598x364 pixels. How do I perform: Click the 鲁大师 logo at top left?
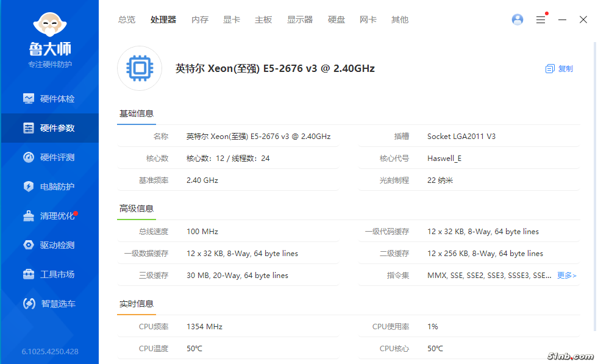[49, 35]
